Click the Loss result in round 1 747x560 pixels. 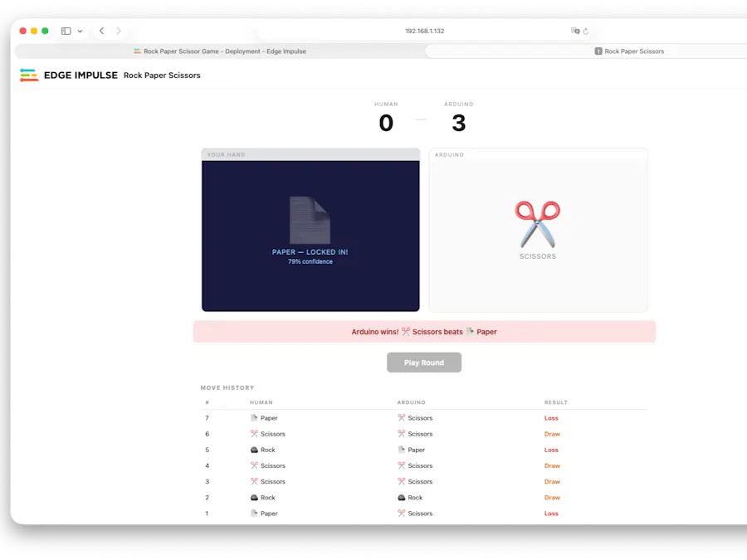(x=551, y=514)
